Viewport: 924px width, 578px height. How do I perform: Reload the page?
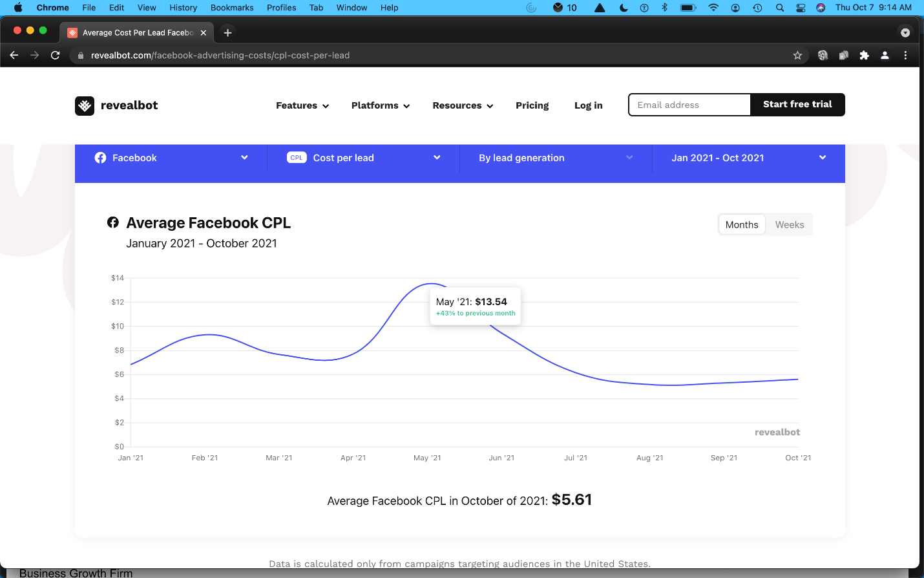coord(56,56)
